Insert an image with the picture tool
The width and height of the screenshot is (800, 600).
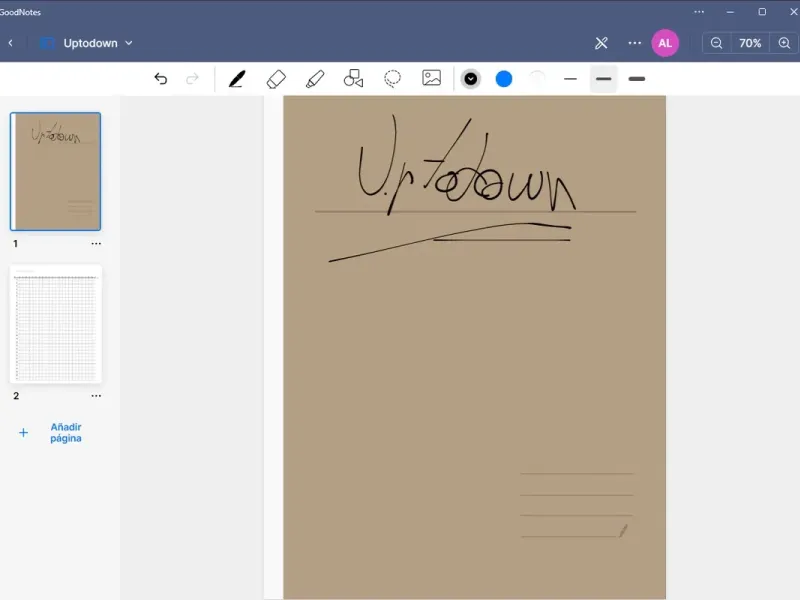(432, 78)
